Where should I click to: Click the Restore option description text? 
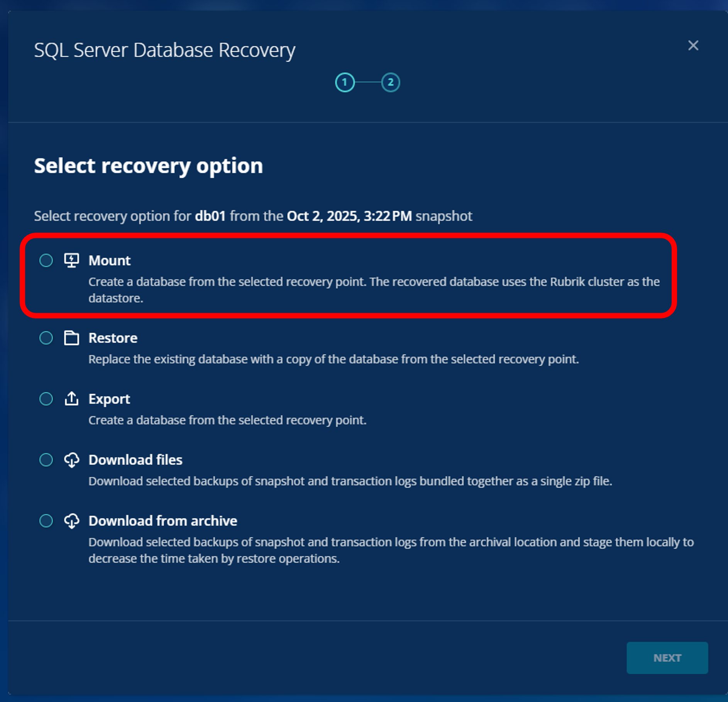tap(334, 359)
